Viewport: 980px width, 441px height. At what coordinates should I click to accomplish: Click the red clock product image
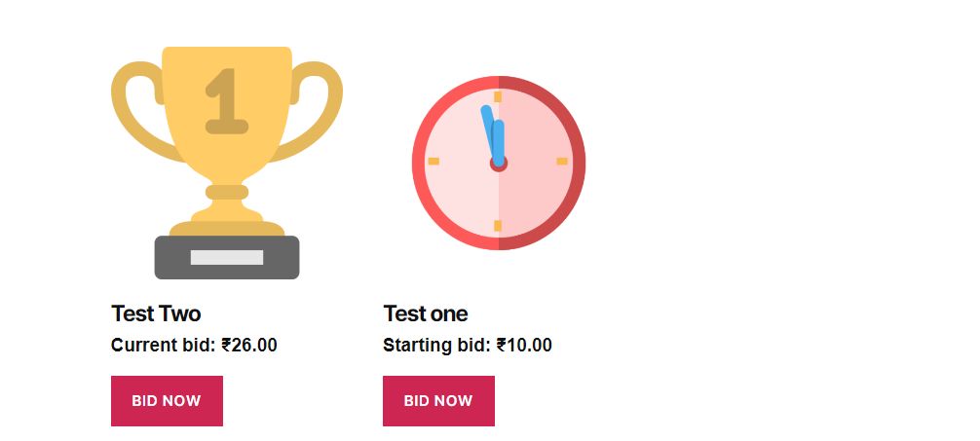499,163
